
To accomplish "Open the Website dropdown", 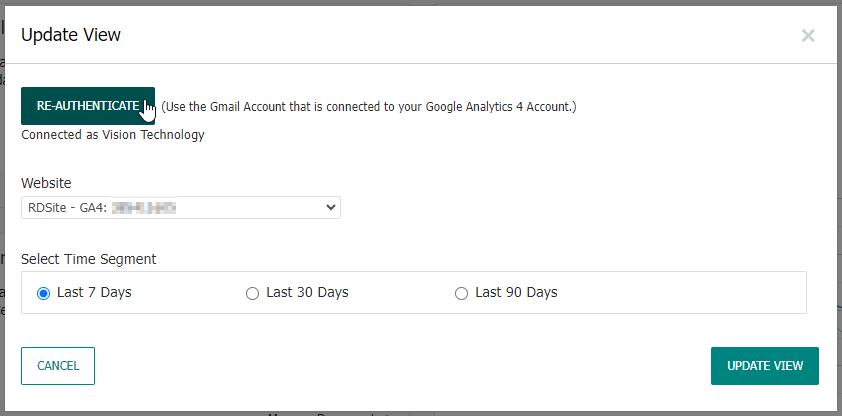I will click(180, 207).
